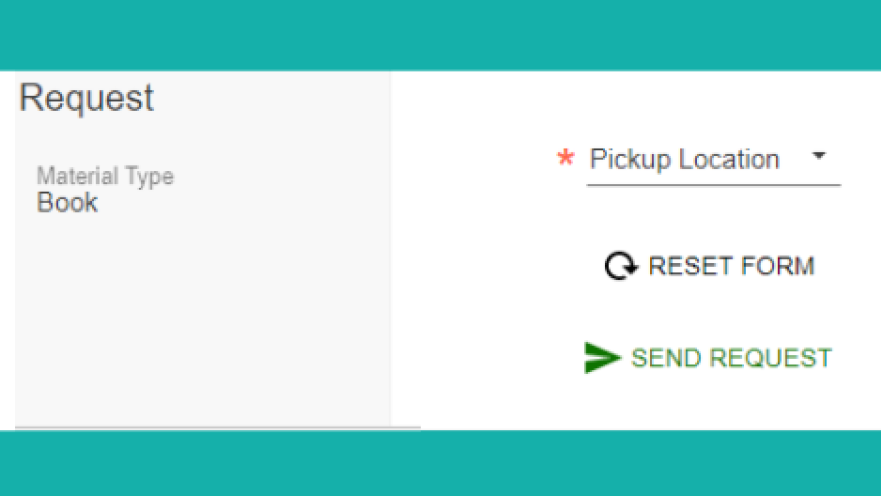Click the teal footer bar
881x496 pixels.
pos(440,463)
